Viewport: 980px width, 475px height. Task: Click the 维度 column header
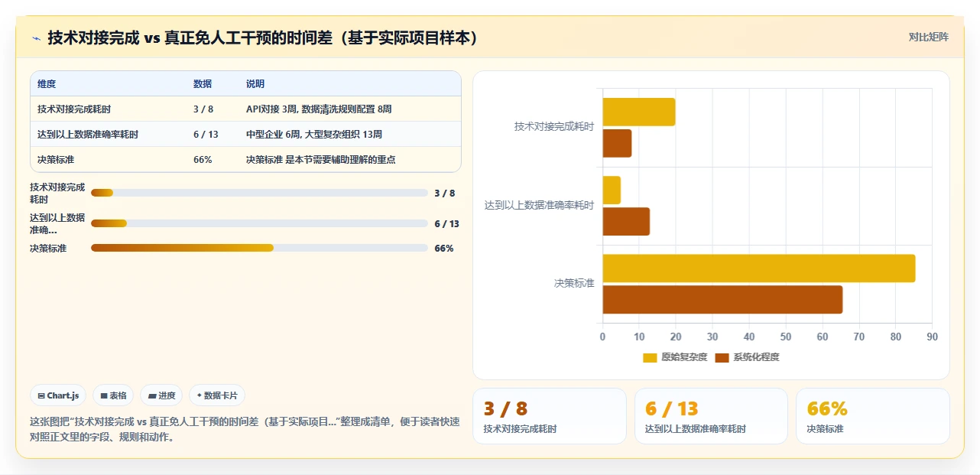pos(47,84)
